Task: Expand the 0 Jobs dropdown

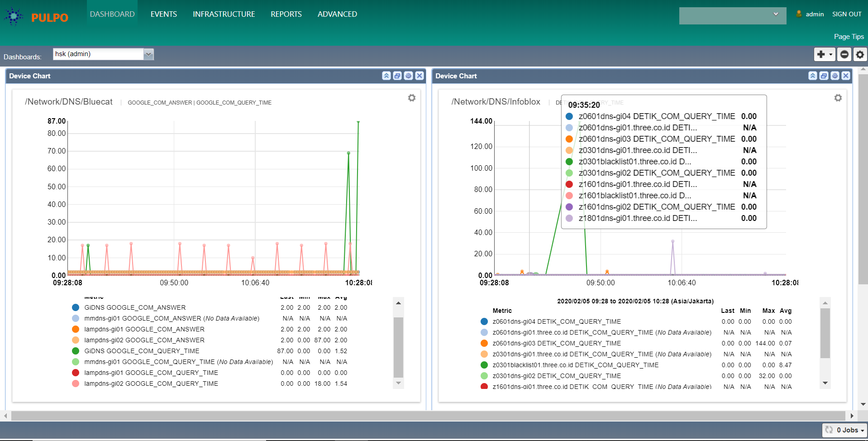Action: [x=844, y=430]
